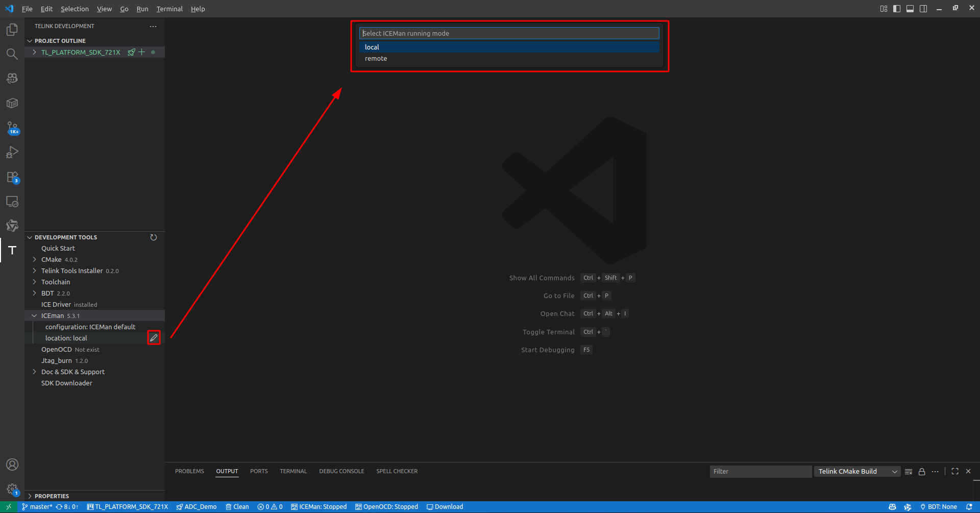
Task: Open the Terminal menu
Action: (169, 9)
